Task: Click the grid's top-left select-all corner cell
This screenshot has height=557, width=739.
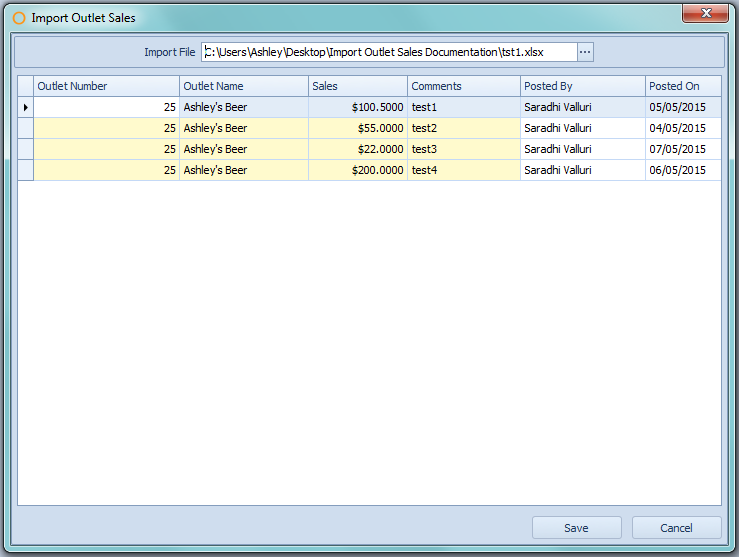Action: point(26,86)
